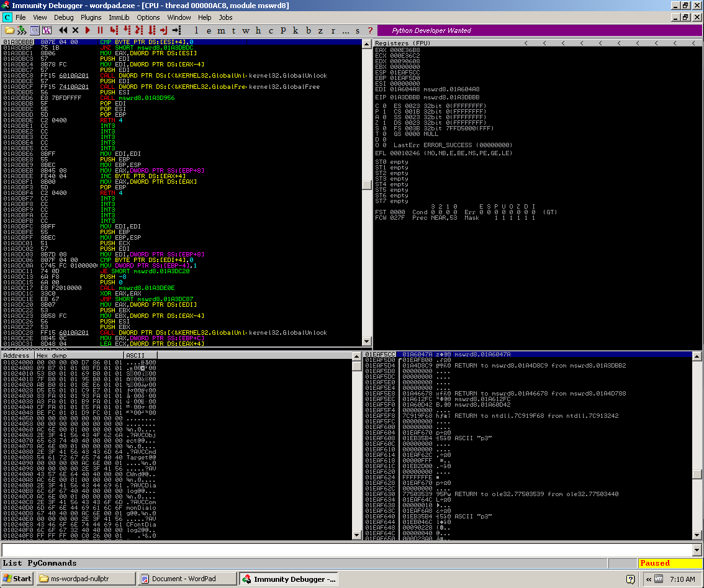This screenshot has width=704, height=588.
Task: Open the Plugins menu
Action: click(91, 17)
